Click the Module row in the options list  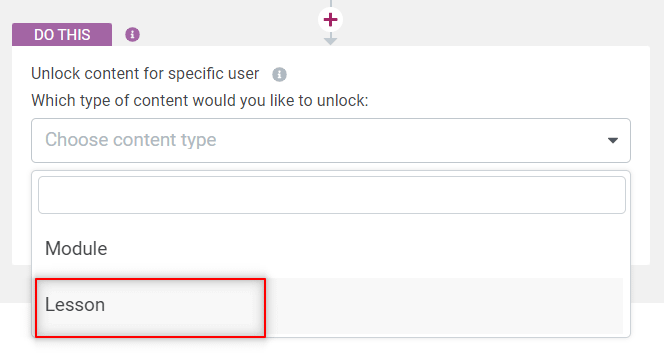coord(329,249)
